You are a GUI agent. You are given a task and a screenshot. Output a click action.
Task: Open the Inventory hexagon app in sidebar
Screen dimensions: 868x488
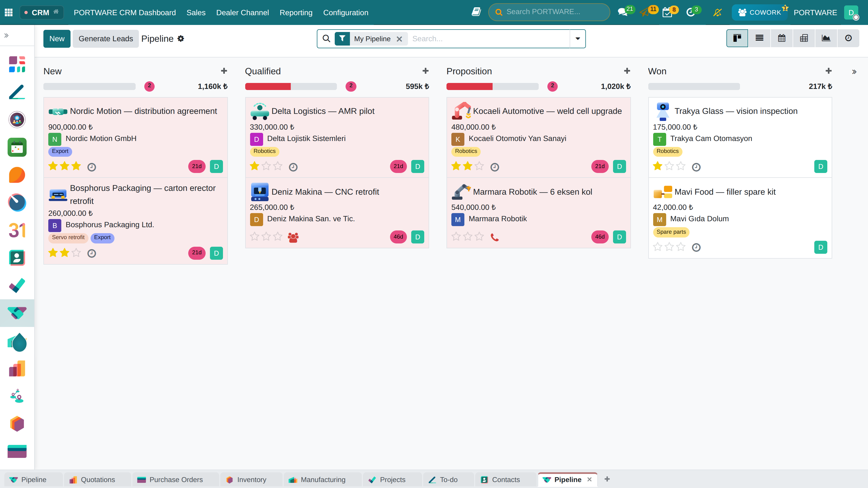pos(17,424)
